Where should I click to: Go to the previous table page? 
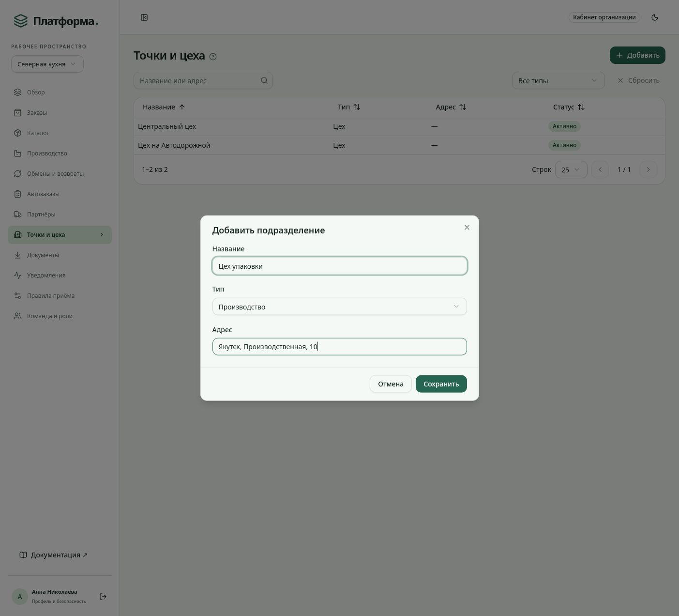coord(600,169)
